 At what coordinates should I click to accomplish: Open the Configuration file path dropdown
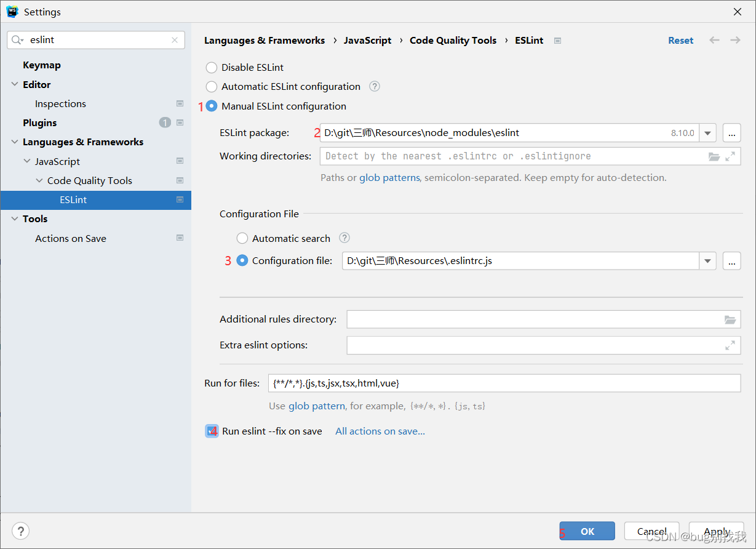pyautogui.click(x=707, y=261)
